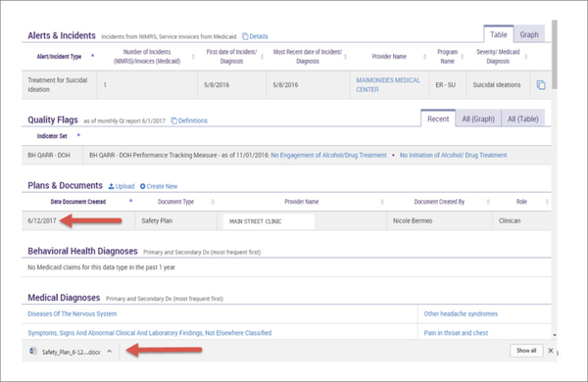Open Symptoms, Signs And Abnormal Findings link
588x382 pixels.
pos(149,333)
